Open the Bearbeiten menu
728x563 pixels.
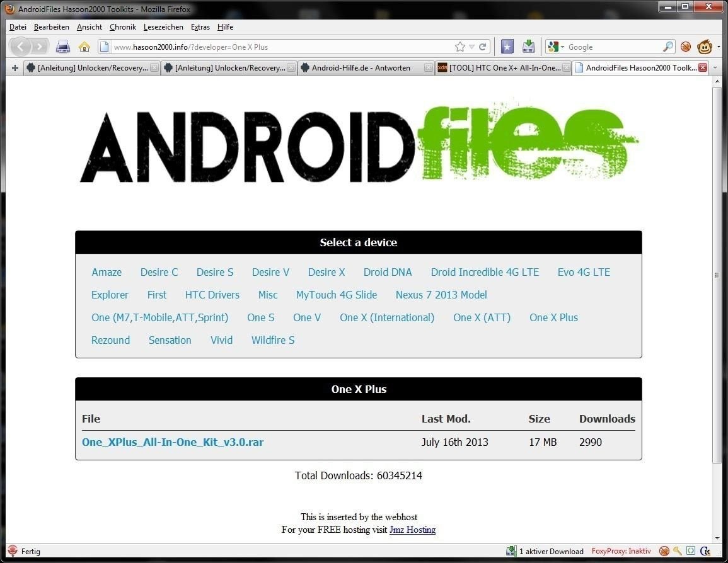tap(52, 27)
